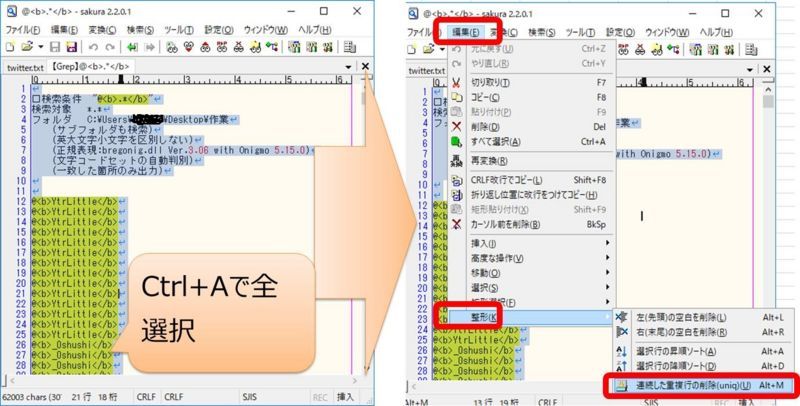Click Clear Search Mark icon in left window

coord(239,47)
